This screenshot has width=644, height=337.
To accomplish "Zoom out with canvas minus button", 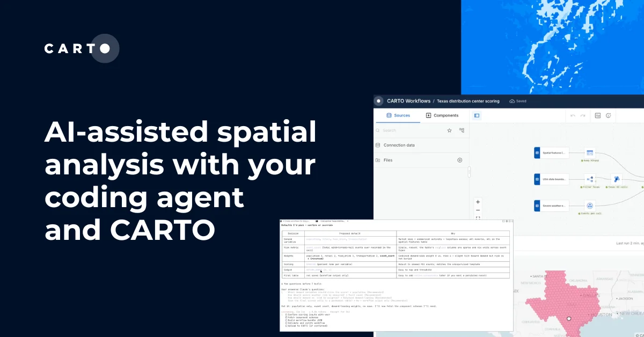I will tap(478, 210).
